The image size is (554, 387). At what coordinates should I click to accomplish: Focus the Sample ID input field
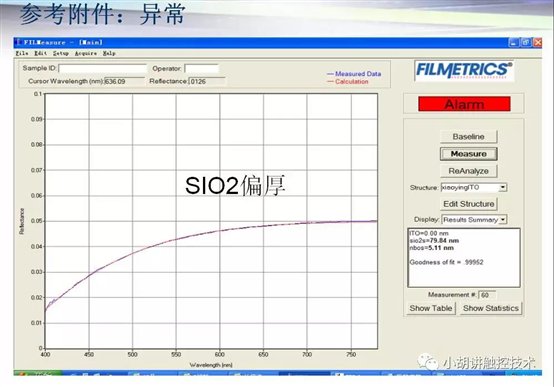pos(102,68)
